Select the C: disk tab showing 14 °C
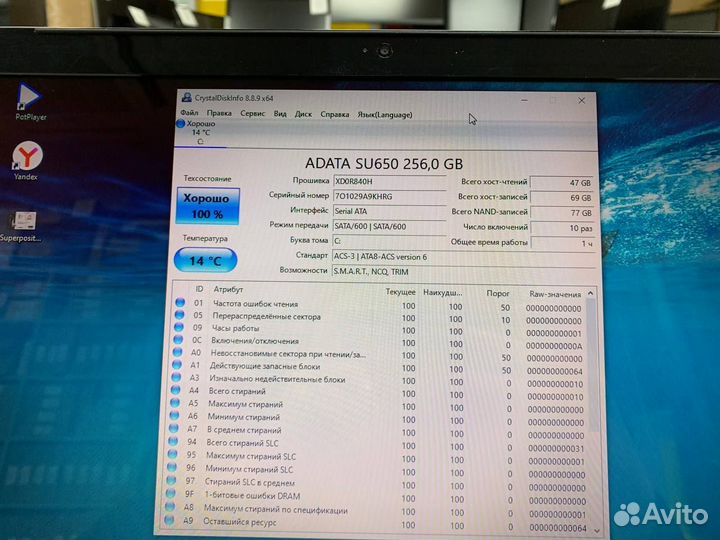This screenshot has height=540, width=720. click(x=200, y=133)
